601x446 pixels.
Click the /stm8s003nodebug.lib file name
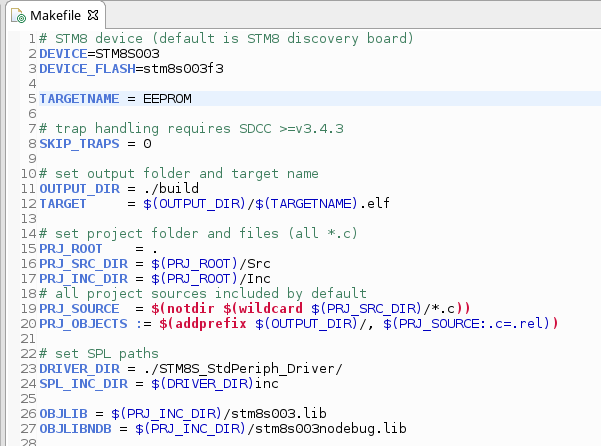[x=327, y=428]
